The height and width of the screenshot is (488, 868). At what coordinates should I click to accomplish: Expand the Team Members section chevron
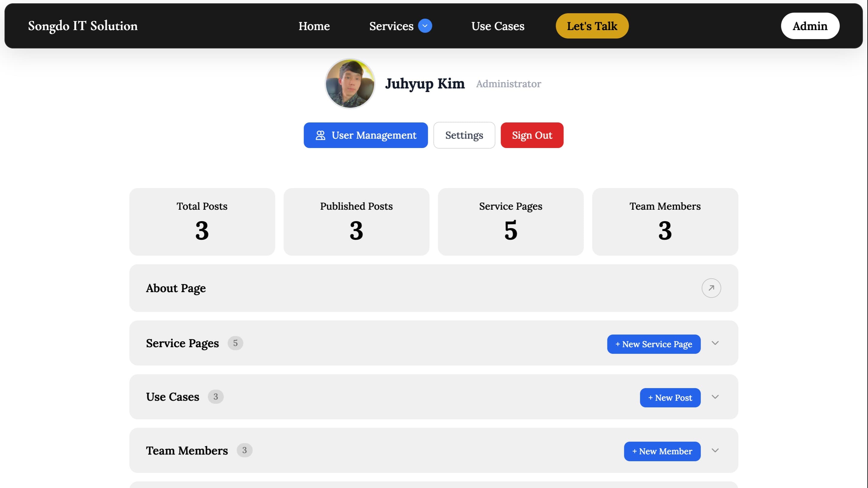[x=715, y=450]
